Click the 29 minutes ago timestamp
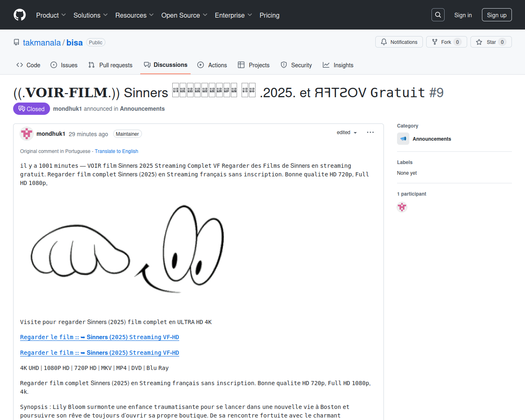Screen dimensions: 525x420 89,134
